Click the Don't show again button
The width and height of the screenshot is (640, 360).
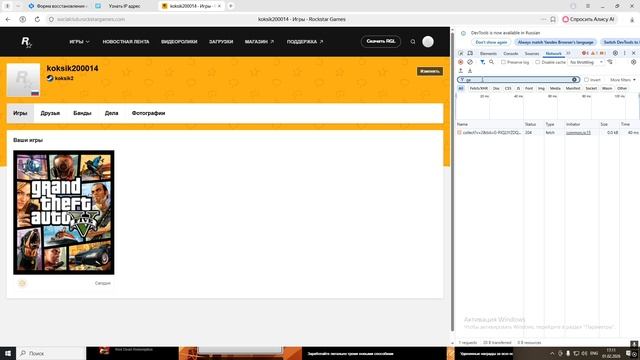coord(491,42)
